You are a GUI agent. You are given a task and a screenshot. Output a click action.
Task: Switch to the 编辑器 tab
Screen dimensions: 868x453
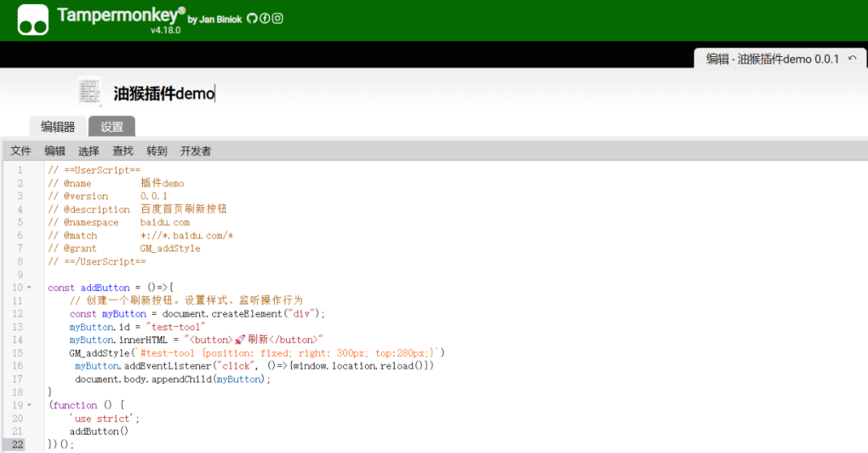pos(58,127)
